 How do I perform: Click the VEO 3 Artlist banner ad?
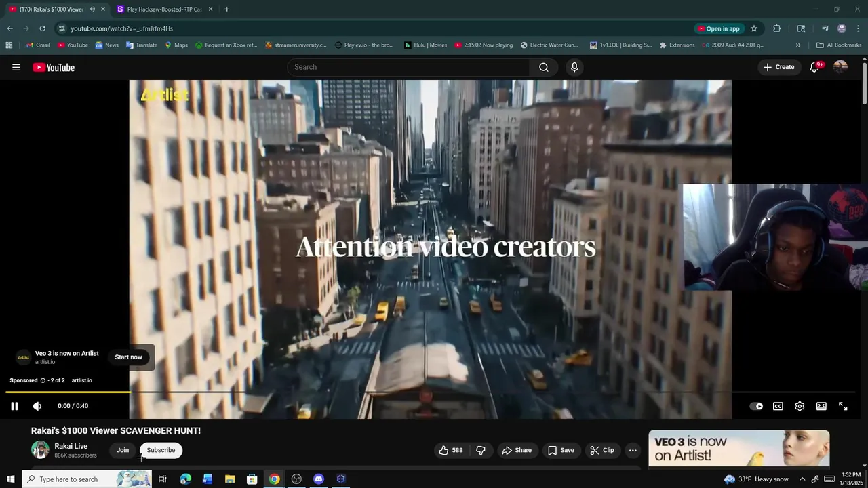click(x=738, y=449)
